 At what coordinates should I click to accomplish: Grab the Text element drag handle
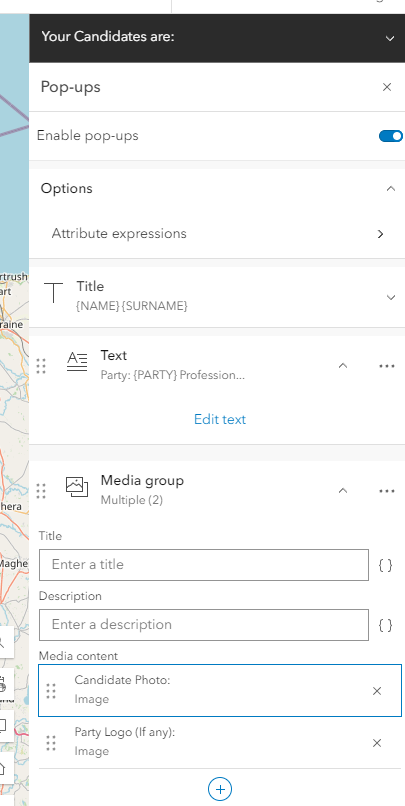click(42, 365)
